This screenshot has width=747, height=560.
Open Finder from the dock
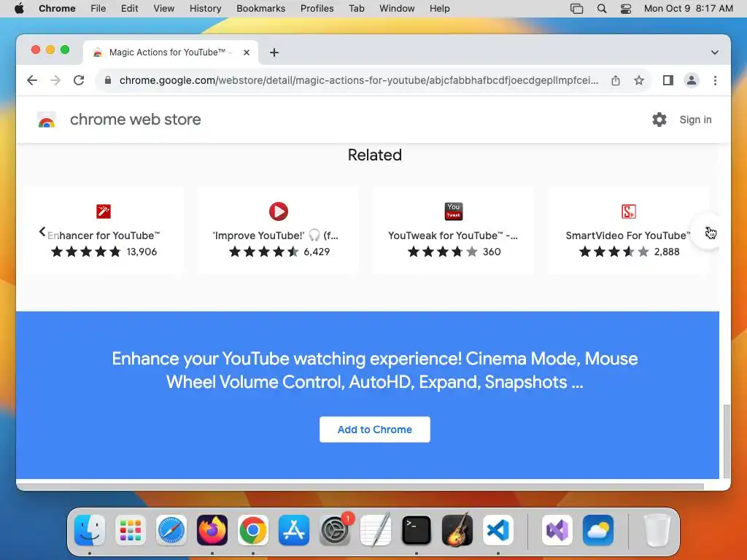(x=90, y=530)
